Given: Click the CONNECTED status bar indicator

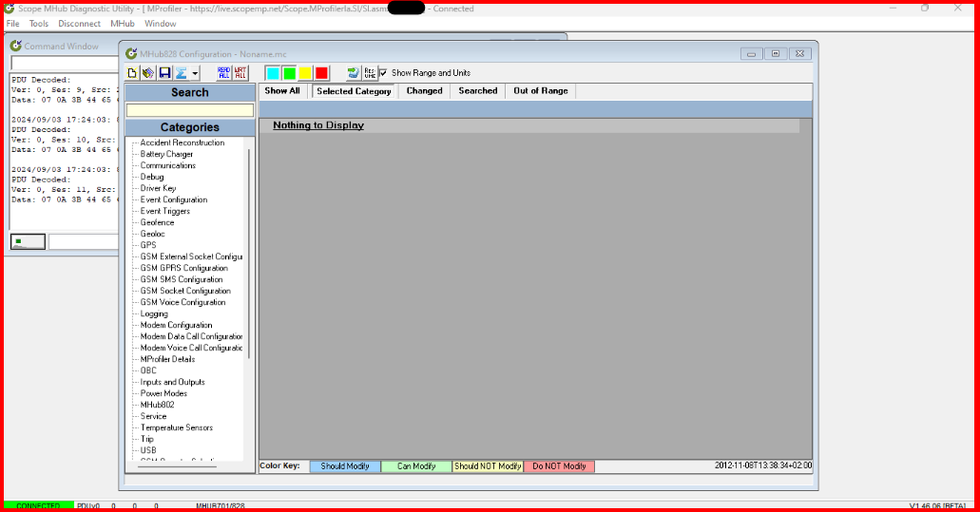Looking at the screenshot, I should click(39, 505).
